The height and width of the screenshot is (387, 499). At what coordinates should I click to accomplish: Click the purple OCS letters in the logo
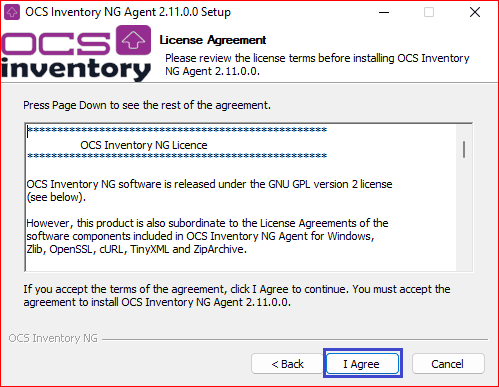click(x=56, y=43)
